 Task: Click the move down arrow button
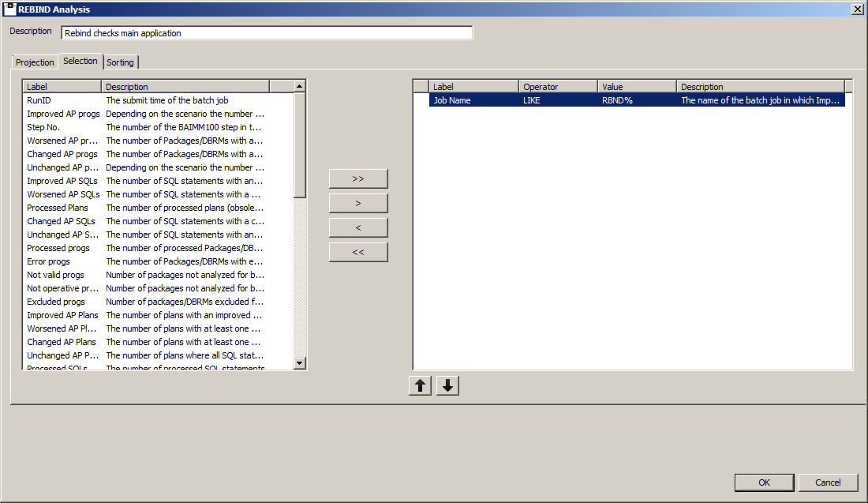coord(447,385)
